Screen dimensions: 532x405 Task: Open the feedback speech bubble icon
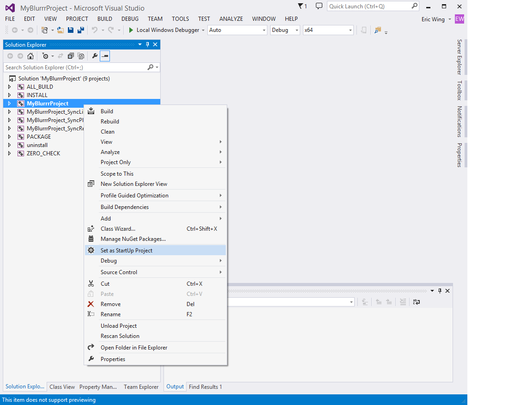pyautogui.click(x=319, y=6)
